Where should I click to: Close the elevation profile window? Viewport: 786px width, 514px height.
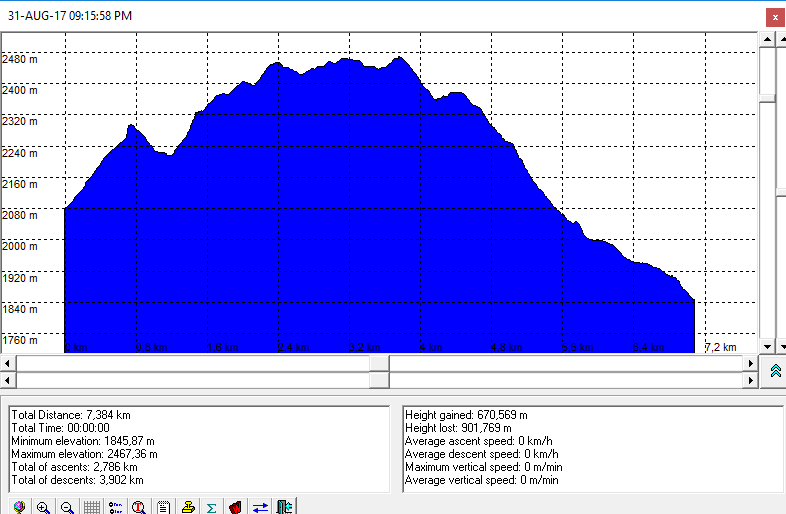coord(773,16)
